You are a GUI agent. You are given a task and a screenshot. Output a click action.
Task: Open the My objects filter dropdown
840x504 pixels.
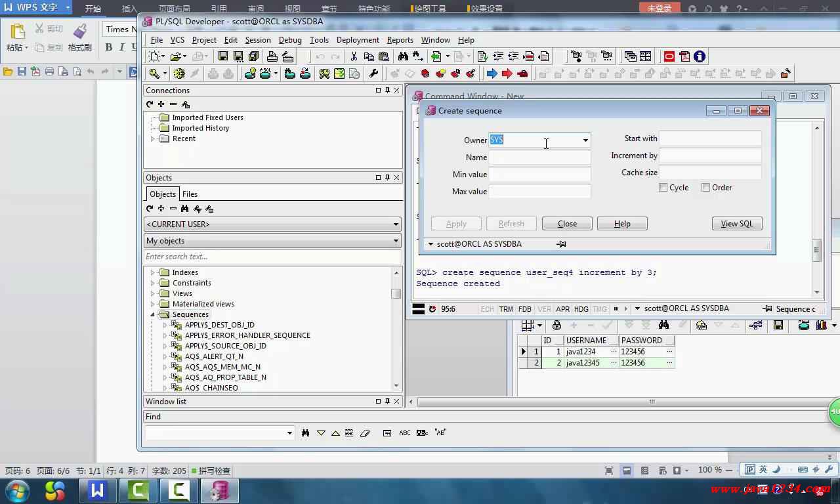click(396, 241)
